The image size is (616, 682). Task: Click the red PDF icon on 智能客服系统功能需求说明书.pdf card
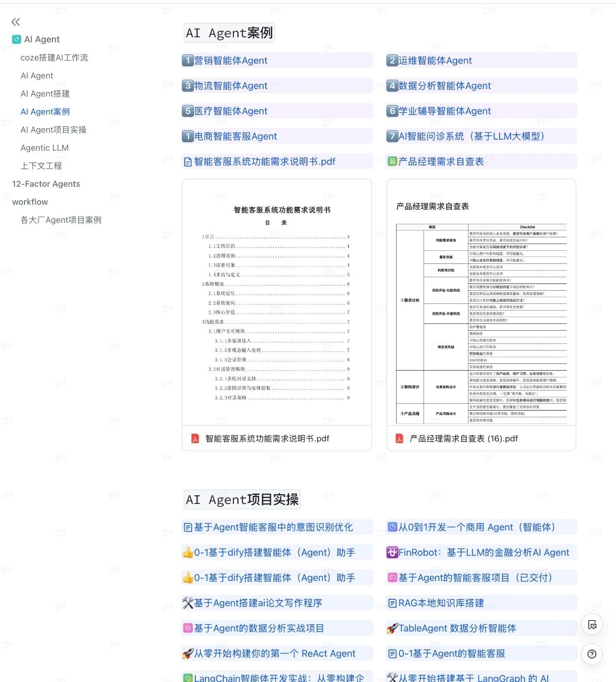click(x=195, y=438)
